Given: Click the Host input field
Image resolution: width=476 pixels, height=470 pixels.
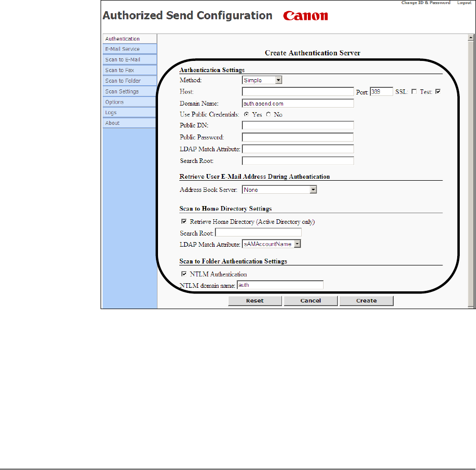Looking at the screenshot, I should click(298, 91).
